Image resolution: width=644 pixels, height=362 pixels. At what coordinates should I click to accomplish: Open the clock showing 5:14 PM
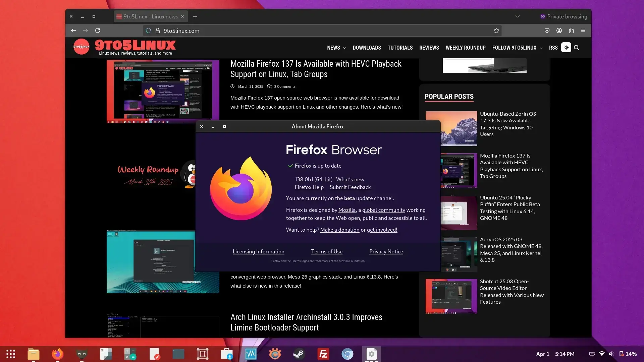[565, 354]
